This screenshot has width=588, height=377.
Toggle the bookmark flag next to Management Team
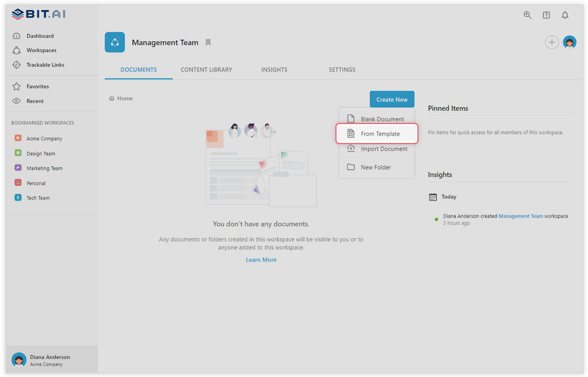point(208,42)
